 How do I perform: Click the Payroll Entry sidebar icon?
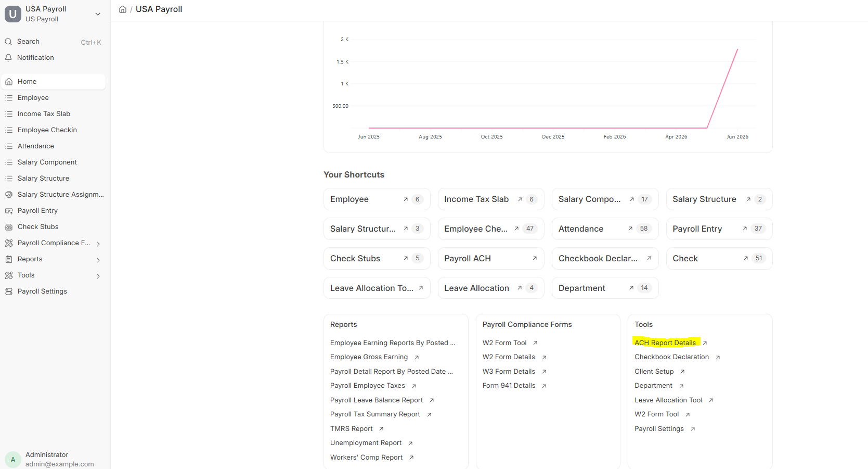(9, 211)
